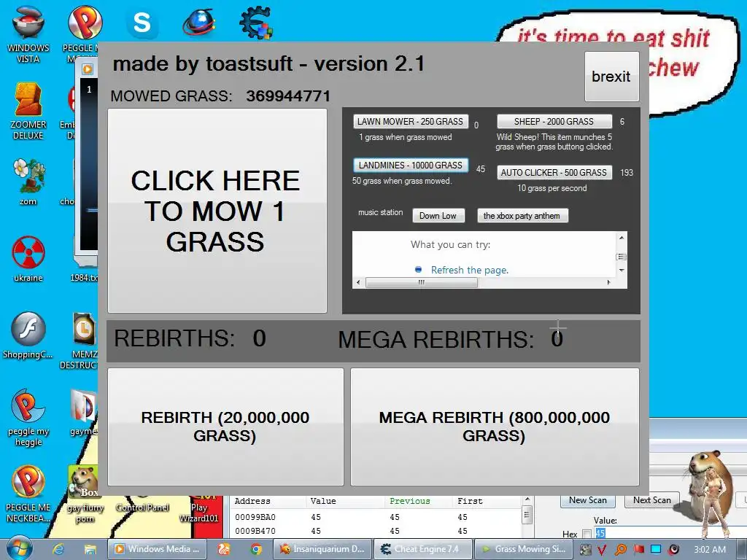Buy AUTO CLICKER - 500 GRASS

pyautogui.click(x=554, y=172)
